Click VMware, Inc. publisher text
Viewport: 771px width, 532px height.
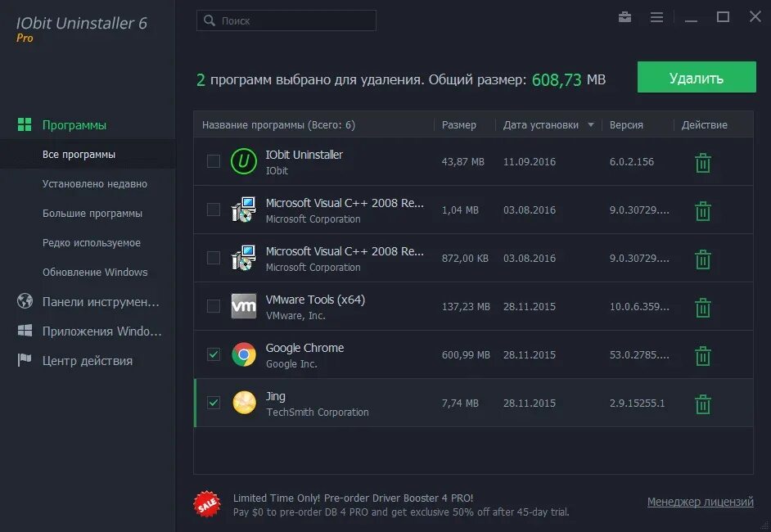click(295, 316)
